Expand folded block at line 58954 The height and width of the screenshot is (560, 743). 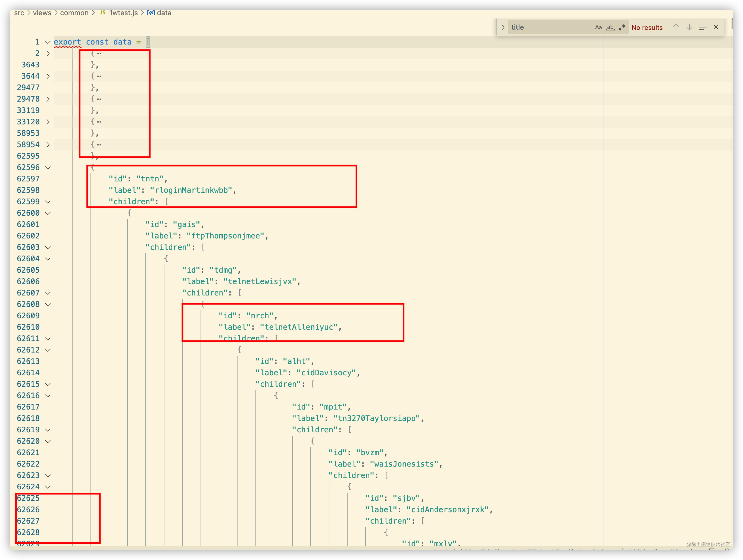pyautogui.click(x=48, y=145)
